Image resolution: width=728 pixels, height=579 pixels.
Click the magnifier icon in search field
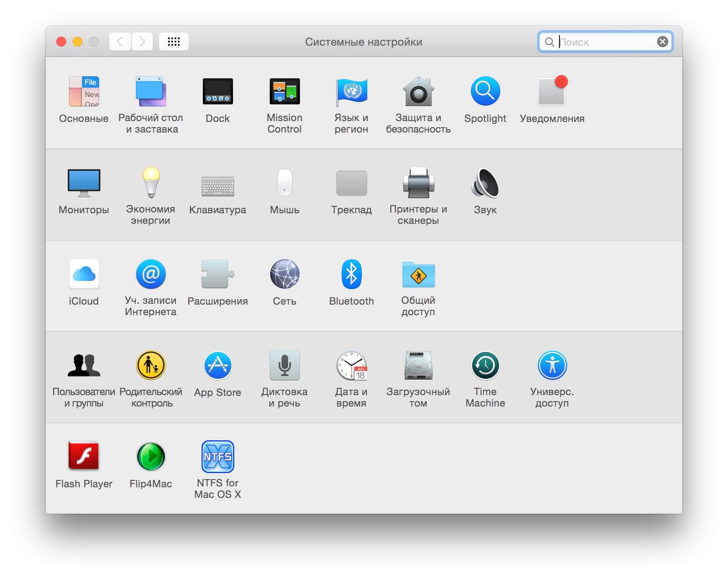click(550, 42)
